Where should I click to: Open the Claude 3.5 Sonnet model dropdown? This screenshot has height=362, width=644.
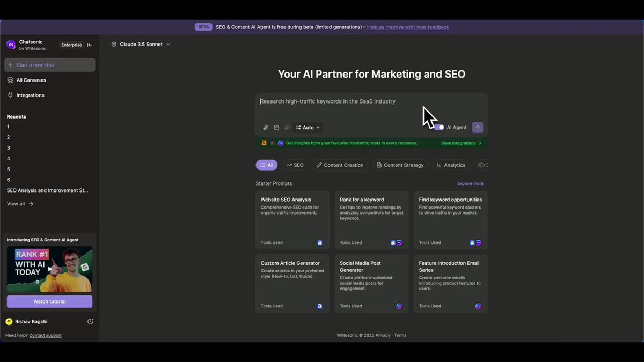point(141,45)
